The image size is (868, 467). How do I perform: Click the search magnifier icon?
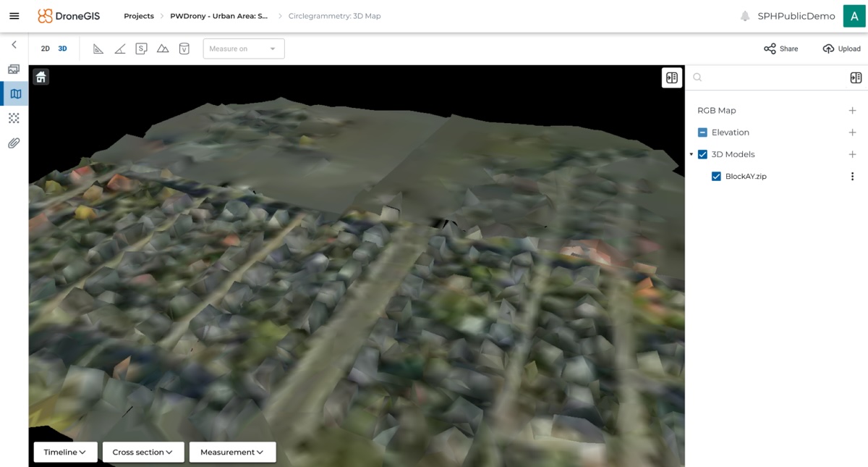[698, 77]
